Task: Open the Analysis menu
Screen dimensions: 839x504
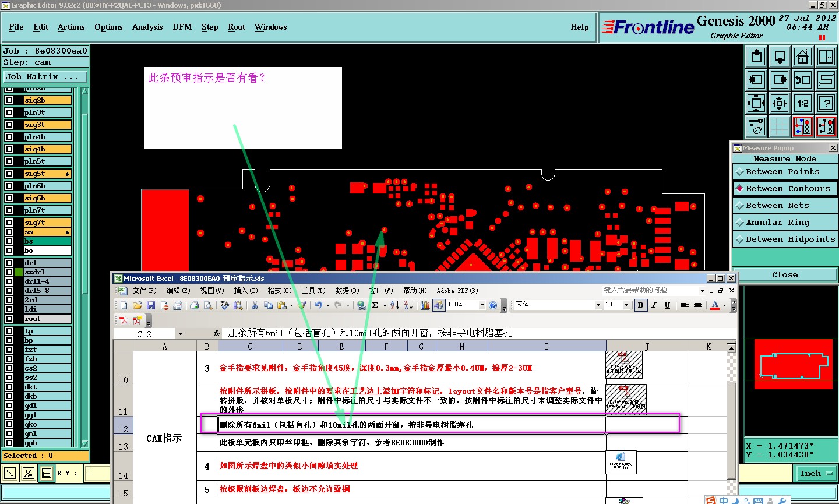Action: pyautogui.click(x=147, y=27)
